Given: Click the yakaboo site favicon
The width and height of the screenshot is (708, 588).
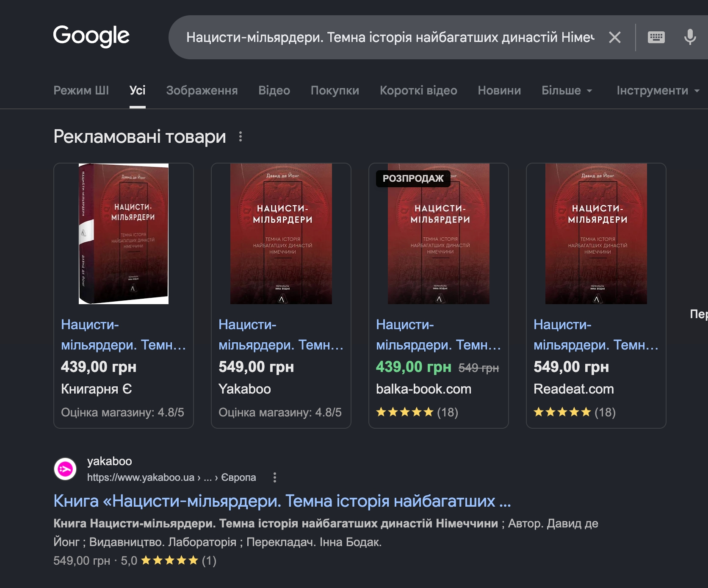Looking at the screenshot, I should [x=65, y=469].
